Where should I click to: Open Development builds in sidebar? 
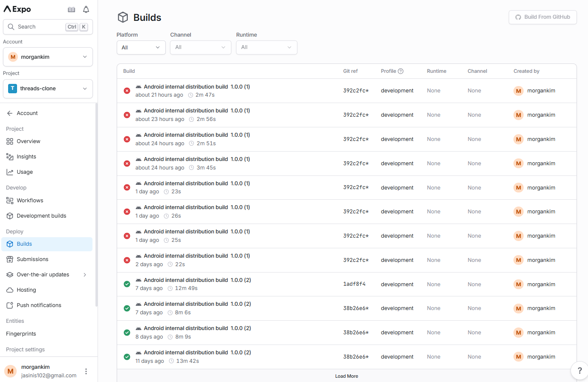coord(47,216)
